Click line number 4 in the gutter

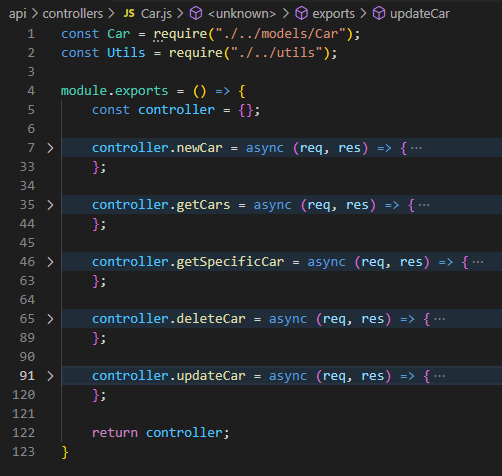coord(31,91)
